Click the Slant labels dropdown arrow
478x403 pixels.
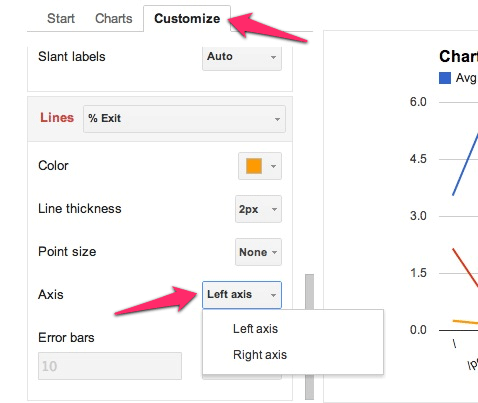[x=273, y=57]
